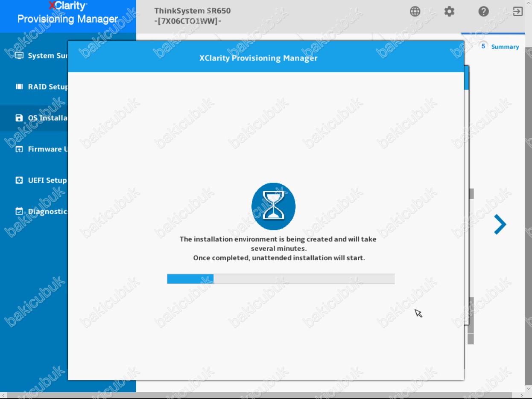532x399 pixels.
Task: Click the OS Installation disk icon
Action: [x=19, y=118]
